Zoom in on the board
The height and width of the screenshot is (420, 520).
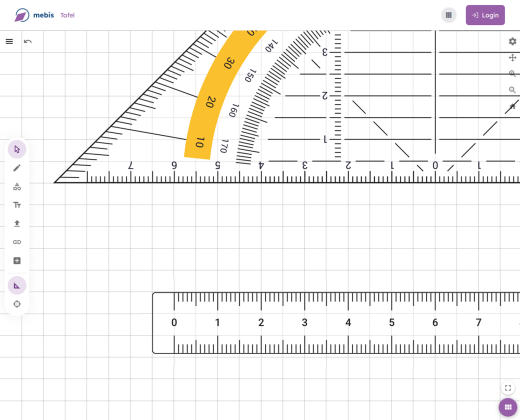point(512,74)
